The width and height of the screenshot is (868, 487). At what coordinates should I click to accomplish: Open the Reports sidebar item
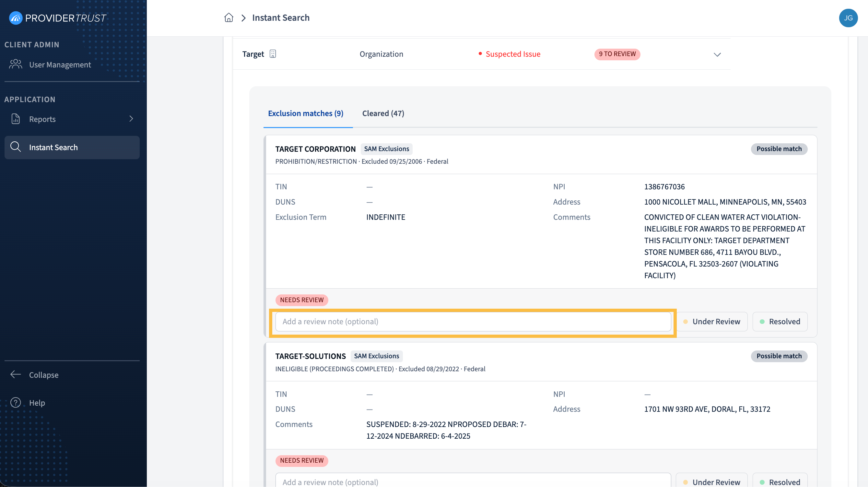pyautogui.click(x=72, y=119)
